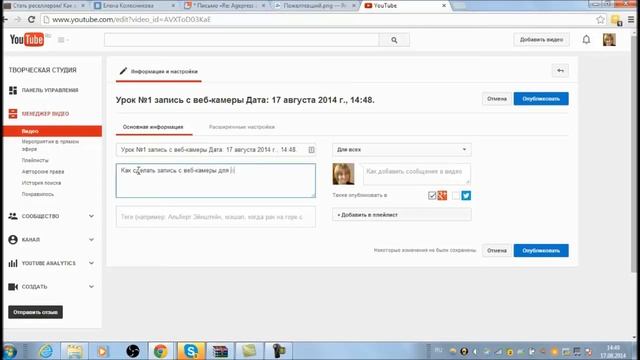640x360 pixels.
Task: Check the Twitter publish checkbox
Action: click(456, 196)
